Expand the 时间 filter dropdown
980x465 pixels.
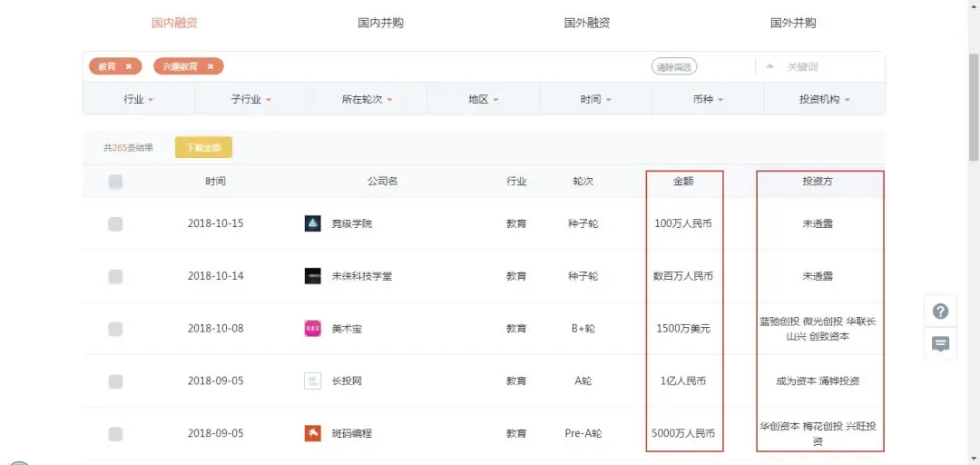(595, 99)
